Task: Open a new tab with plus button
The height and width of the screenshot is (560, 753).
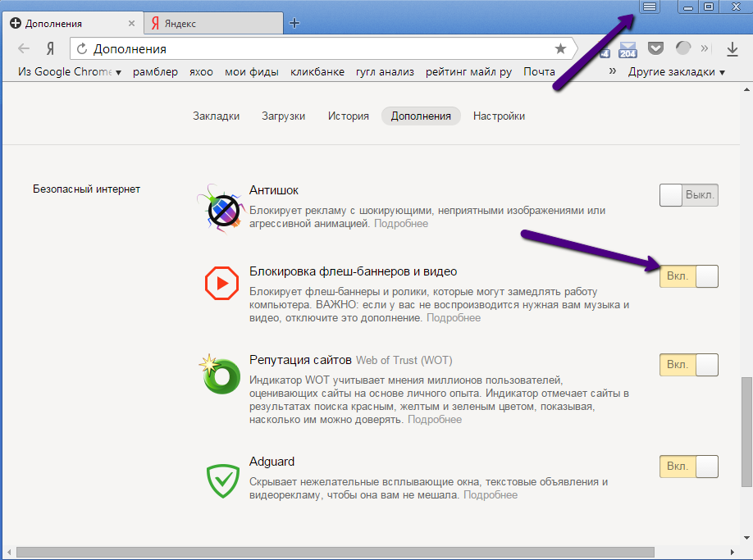Action: (x=294, y=23)
